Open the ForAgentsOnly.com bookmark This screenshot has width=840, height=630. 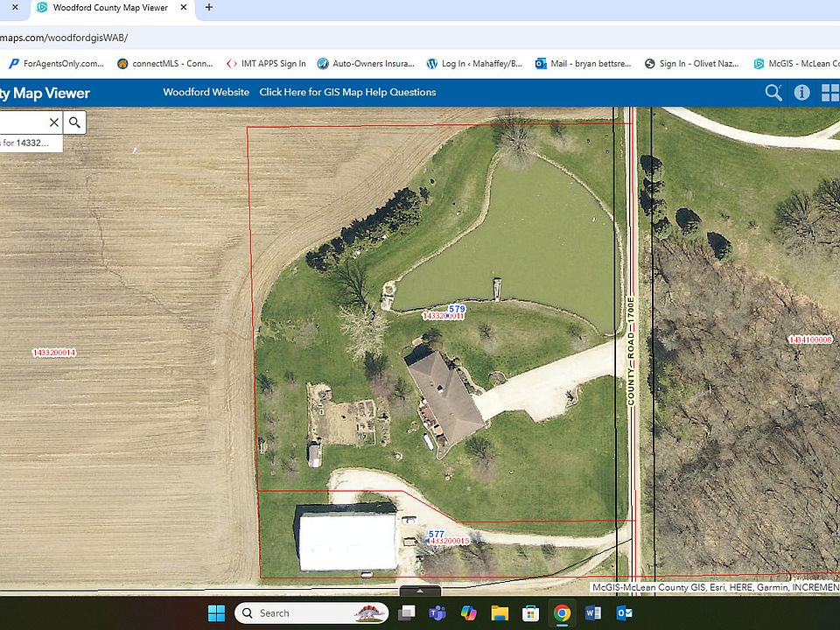point(56,64)
